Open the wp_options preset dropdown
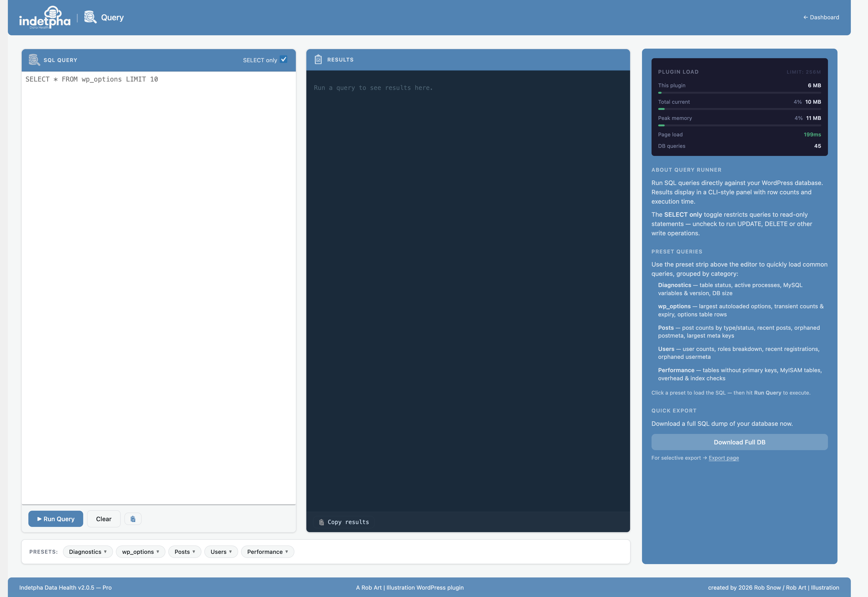Screen dimensions: 868x597 141,552
